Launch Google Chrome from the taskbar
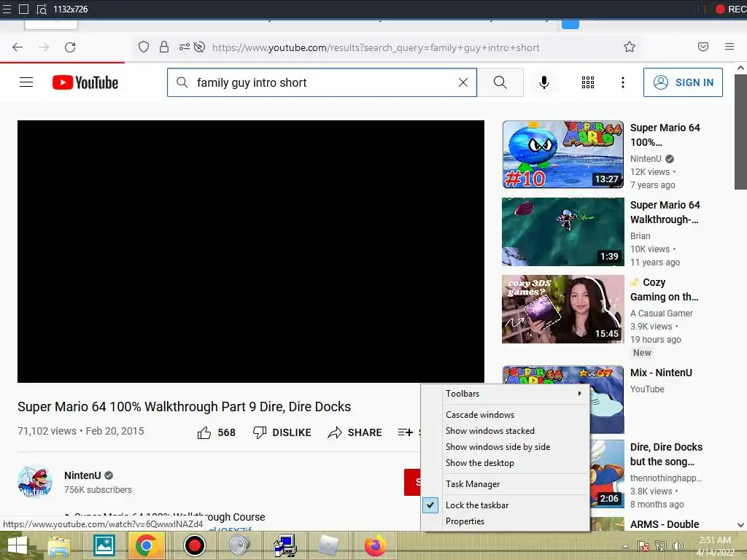The height and width of the screenshot is (560, 747). point(146,545)
